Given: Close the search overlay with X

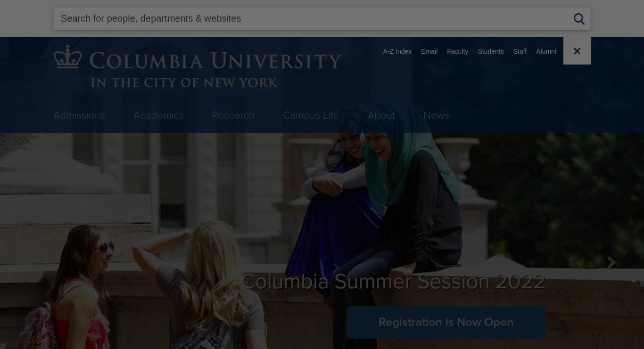Looking at the screenshot, I should tap(577, 51).
